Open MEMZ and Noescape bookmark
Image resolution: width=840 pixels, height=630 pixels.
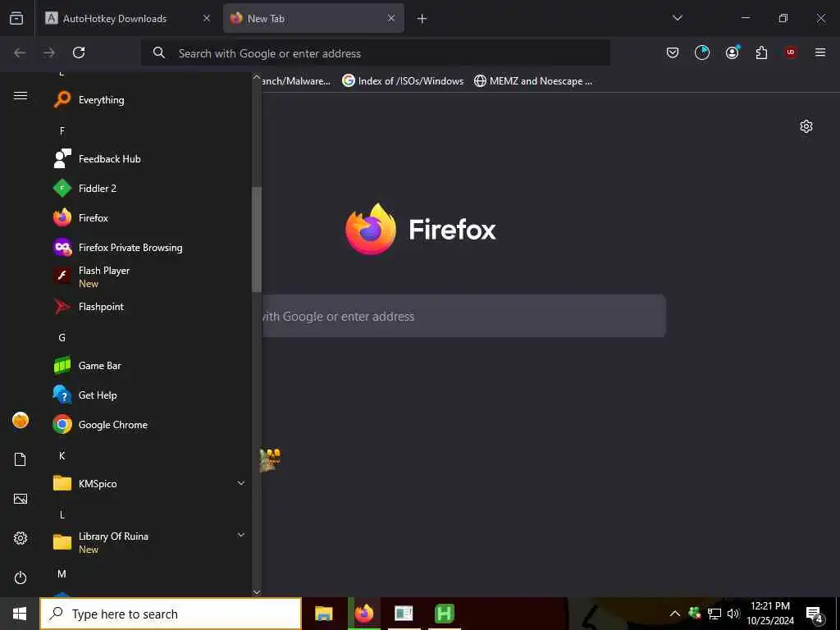pyautogui.click(x=533, y=81)
